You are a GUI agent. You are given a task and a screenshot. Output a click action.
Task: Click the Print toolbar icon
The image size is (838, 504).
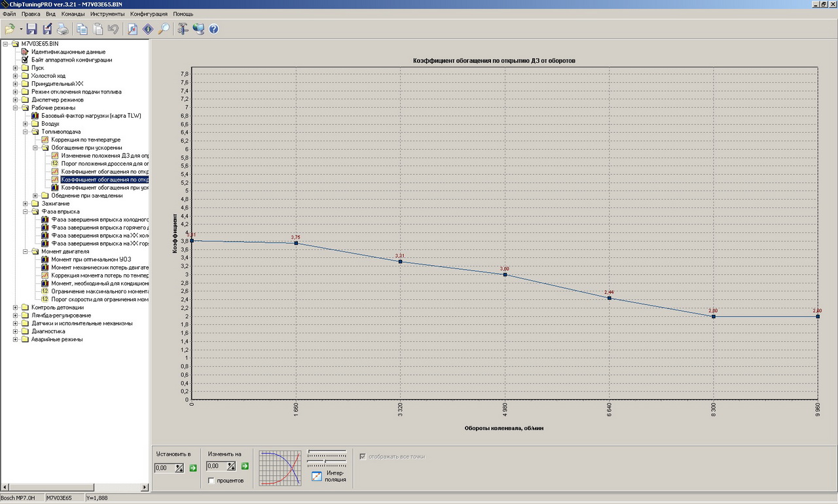point(62,29)
